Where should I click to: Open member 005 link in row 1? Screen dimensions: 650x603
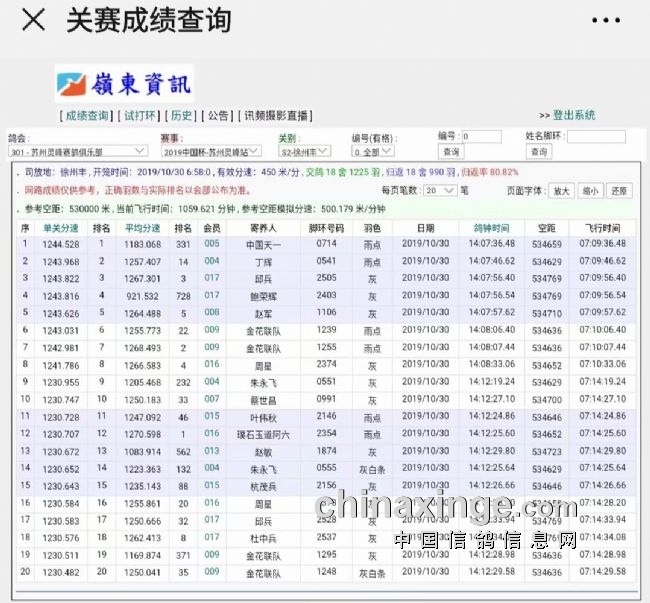pos(211,244)
